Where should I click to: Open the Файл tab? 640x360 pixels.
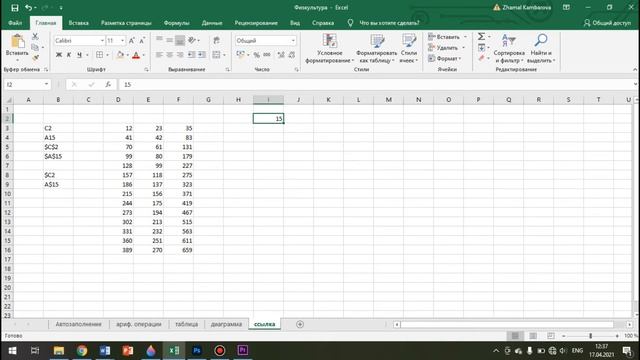tap(15, 23)
